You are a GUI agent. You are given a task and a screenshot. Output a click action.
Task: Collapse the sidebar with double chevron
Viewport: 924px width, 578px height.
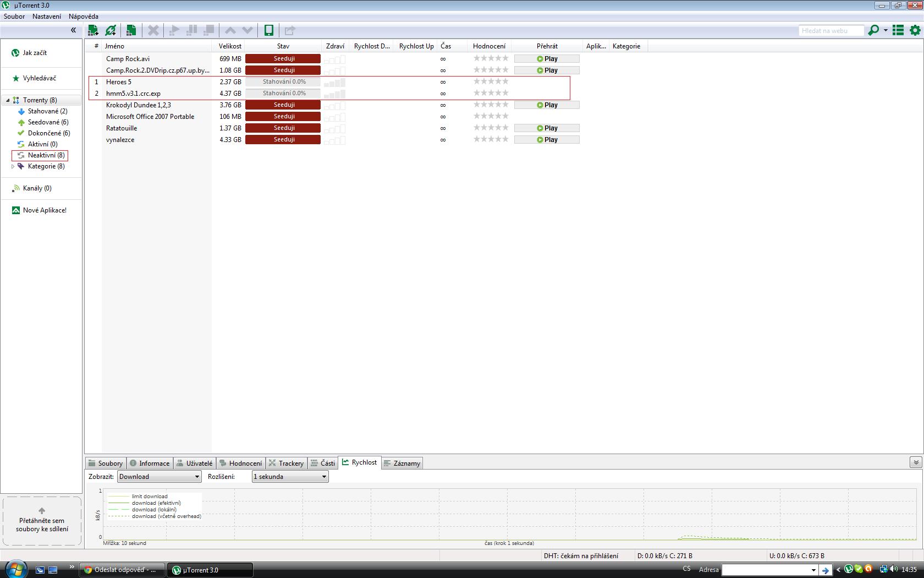point(73,30)
